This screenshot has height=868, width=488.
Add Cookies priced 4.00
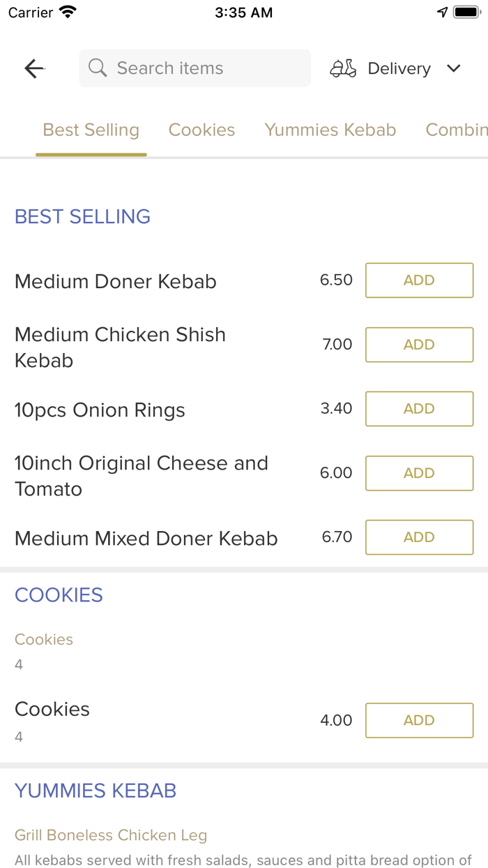pos(419,721)
